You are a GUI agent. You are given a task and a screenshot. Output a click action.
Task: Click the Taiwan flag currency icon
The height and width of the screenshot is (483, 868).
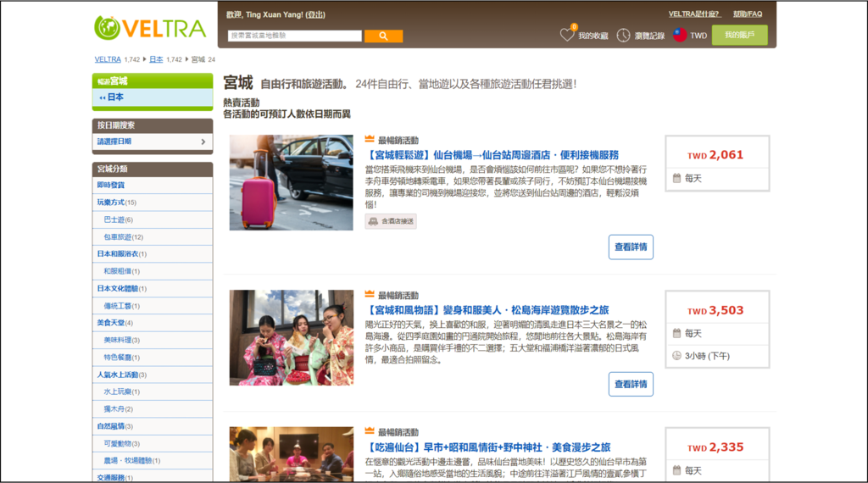[680, 35]
